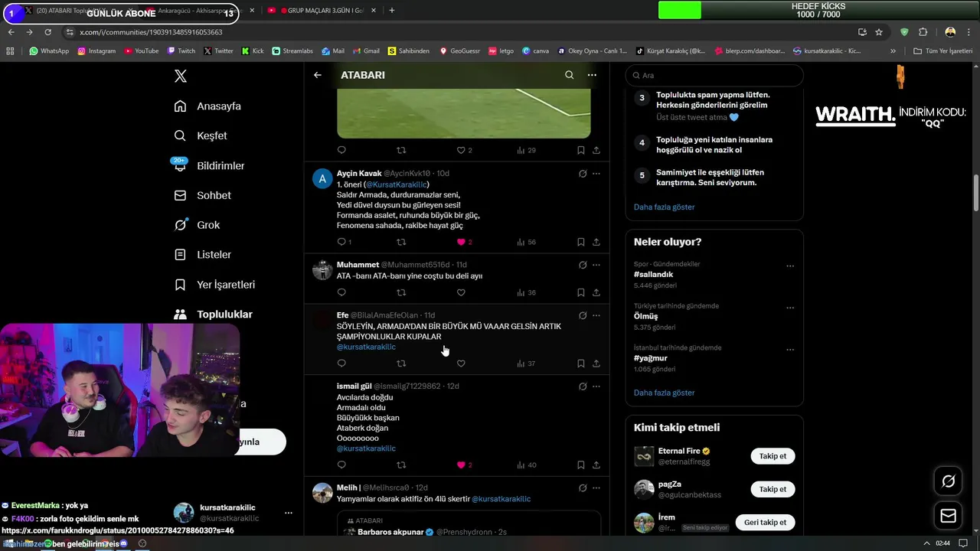
Task: Like Muhammet's post
Action: pos(461,292)
